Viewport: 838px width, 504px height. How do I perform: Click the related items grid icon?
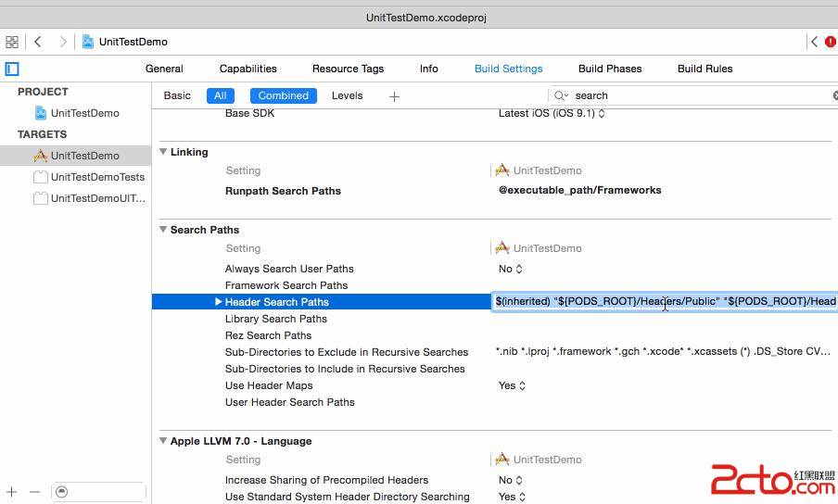tap(12, 42)
